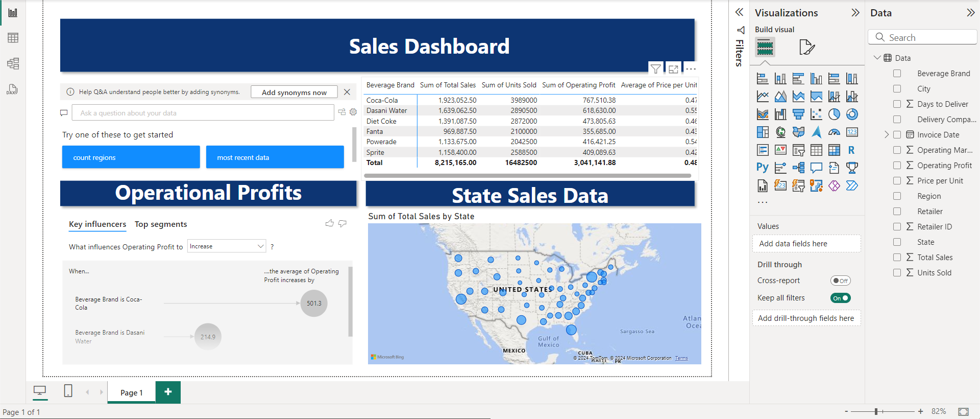Collapse the Visualizations pane
Screen dimensions: 980x419
[x=855, y=13]
